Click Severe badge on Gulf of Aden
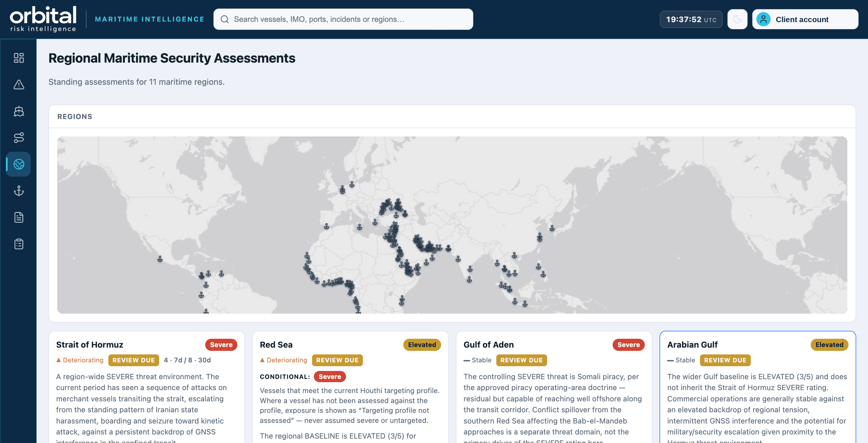The width and height of the screenshot is (868, 443). [629, 345]
